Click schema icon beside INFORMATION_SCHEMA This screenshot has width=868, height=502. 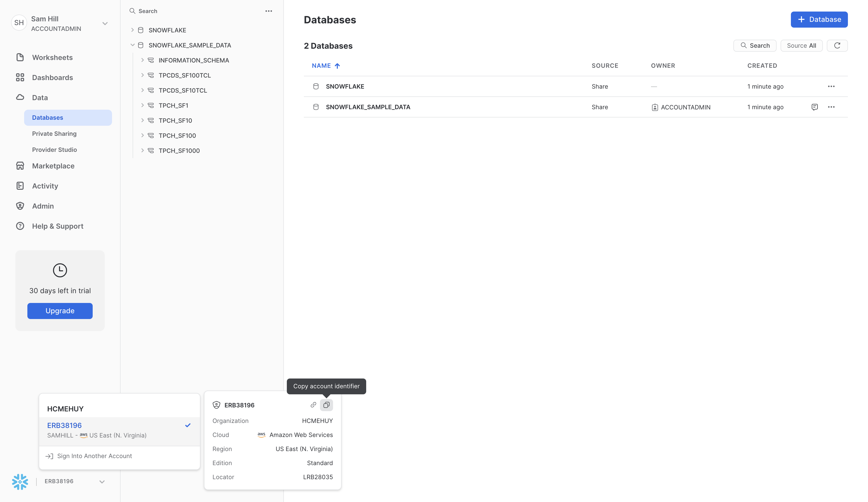151,60
